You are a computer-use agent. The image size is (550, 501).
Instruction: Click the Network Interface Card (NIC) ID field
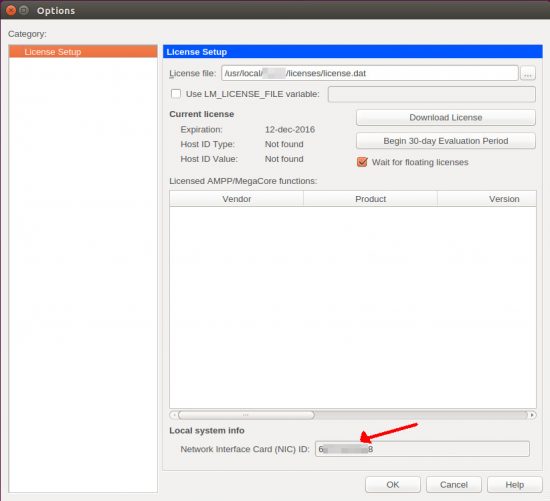click(x=422, y=449)
